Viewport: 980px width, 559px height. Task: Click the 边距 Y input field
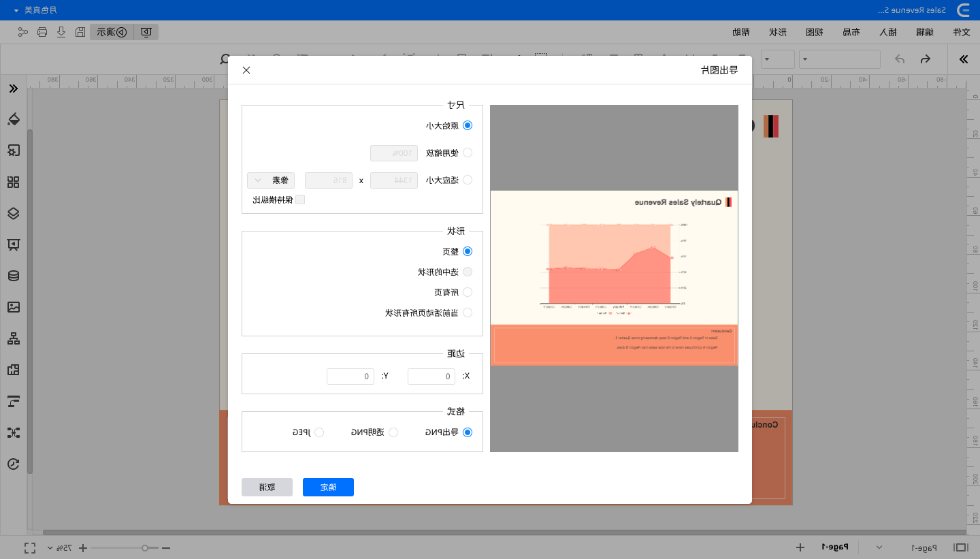350,376
